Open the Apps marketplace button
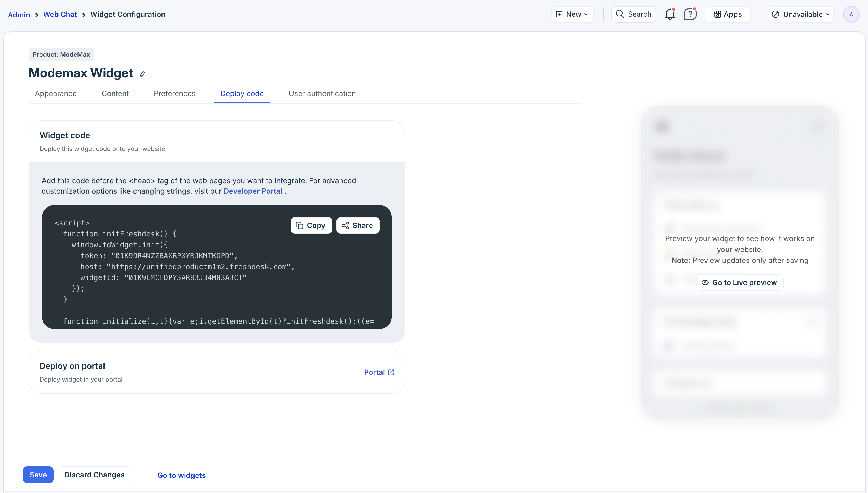Viewport: 868px width, 493px height. point(728,14)
